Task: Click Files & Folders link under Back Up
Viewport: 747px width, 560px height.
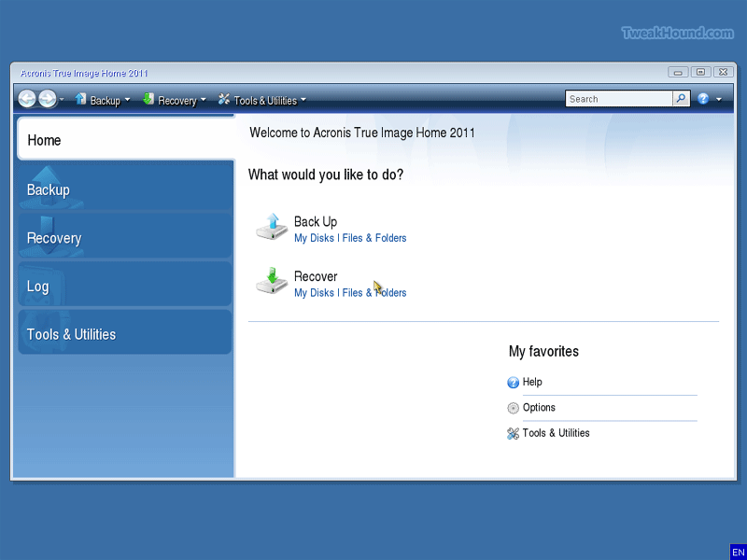Action: tap(374, 238)
